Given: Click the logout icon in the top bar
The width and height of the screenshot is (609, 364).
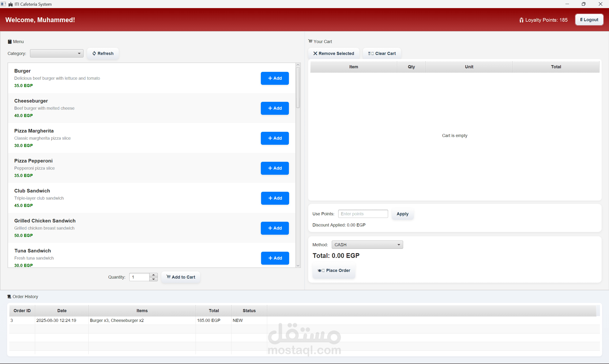Looking at the screenshot, I should pyautogui.click(x=581, y=19).
